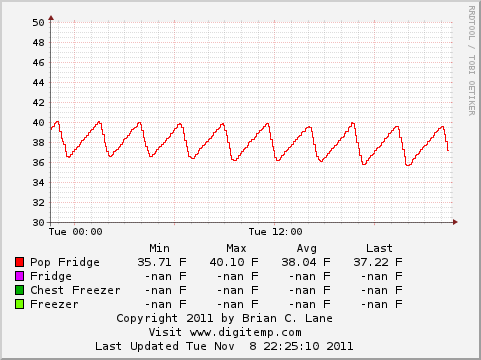Click the 'Max' column header
This screenshot has height=360, width=481.
tap(236, 248)
